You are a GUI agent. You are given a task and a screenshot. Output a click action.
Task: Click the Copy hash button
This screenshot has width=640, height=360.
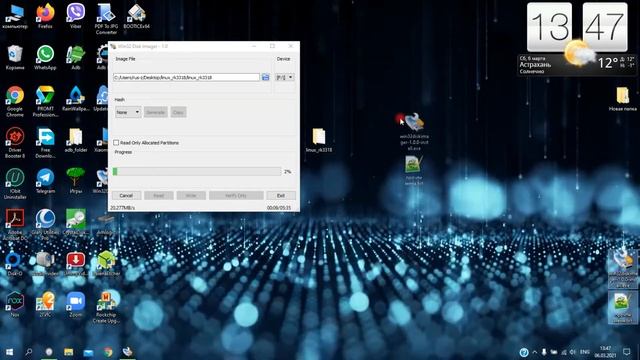(x=178, y=112)
